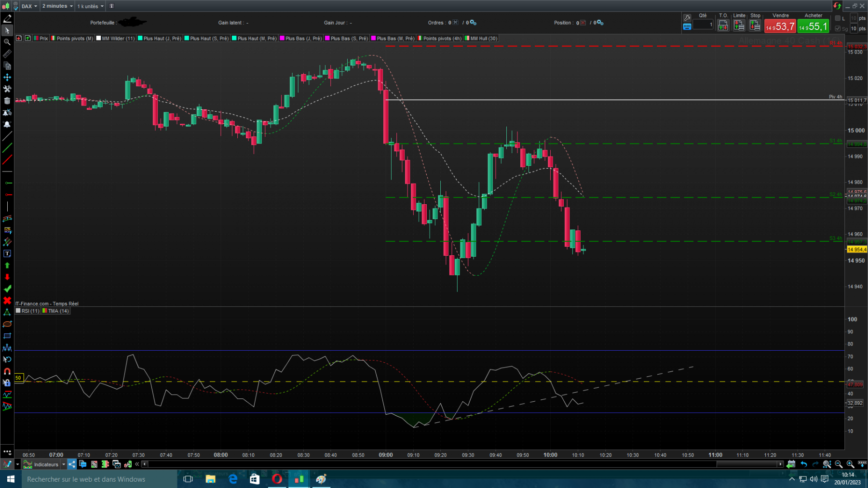Open the DAX instrument dropdown

(29, 6)
